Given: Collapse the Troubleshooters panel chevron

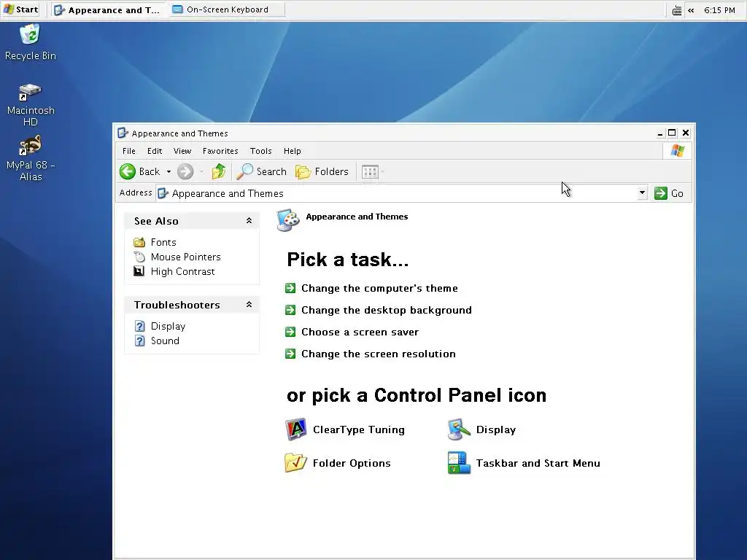Looking at the screenshot, I should tap(249, 304).
